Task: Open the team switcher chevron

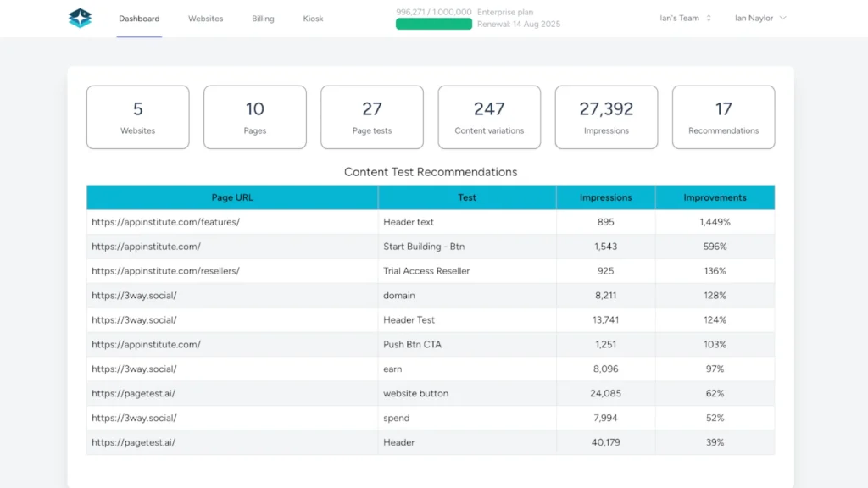Action: point(709,17)
